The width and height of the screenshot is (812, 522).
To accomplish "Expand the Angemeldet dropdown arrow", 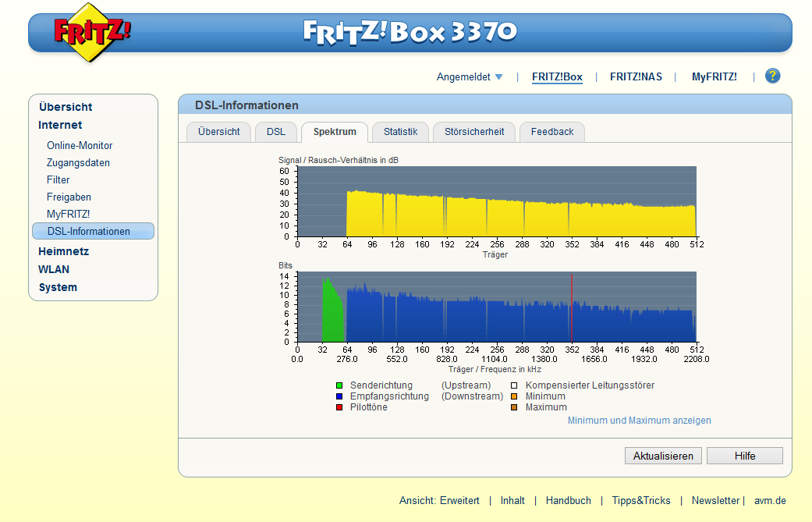I will [498, 77].
